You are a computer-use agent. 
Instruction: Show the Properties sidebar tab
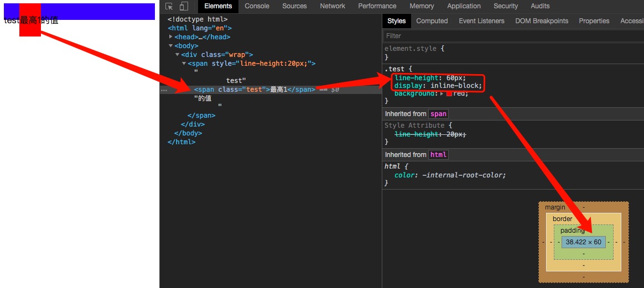(594, 21)
